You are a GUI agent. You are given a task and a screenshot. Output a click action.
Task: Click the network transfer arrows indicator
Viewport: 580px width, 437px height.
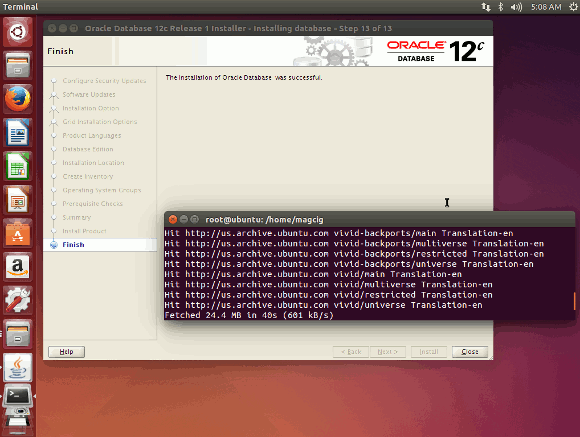tap(486, 7)
